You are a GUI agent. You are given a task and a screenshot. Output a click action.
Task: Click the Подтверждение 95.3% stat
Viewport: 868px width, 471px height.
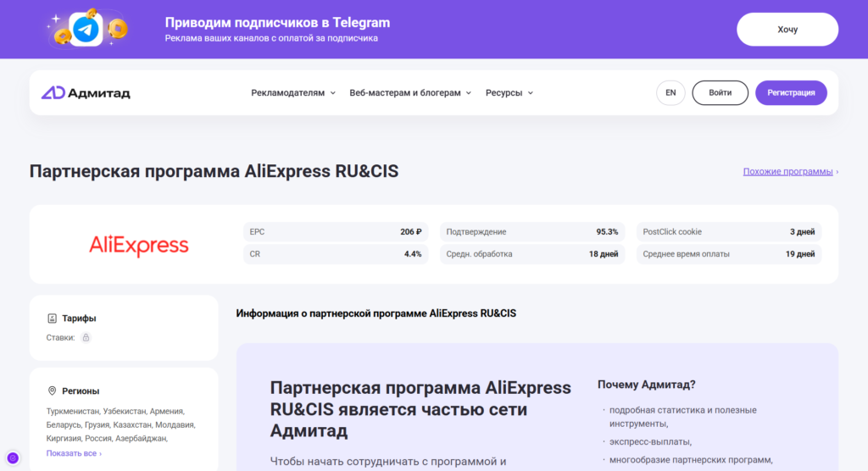tap(532, 232)
